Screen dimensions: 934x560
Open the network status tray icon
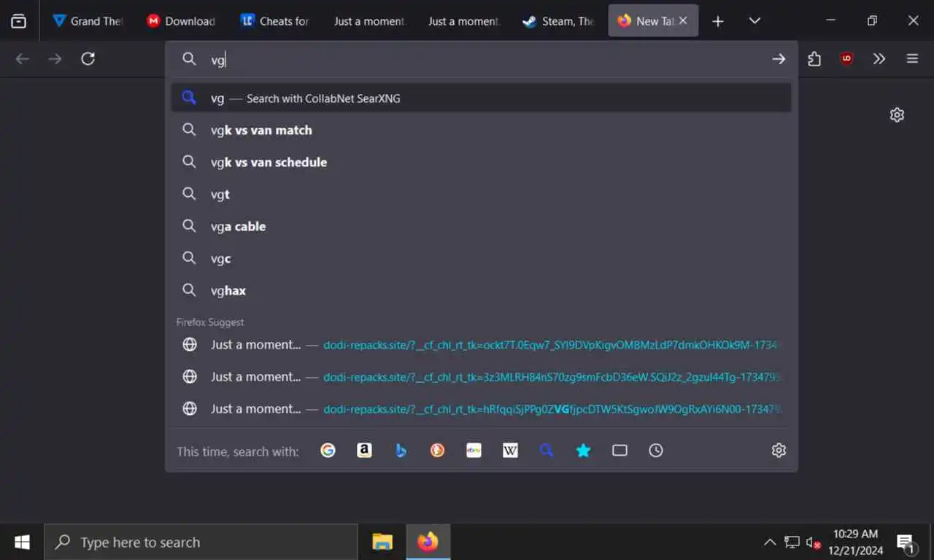[x=792, y=542]
